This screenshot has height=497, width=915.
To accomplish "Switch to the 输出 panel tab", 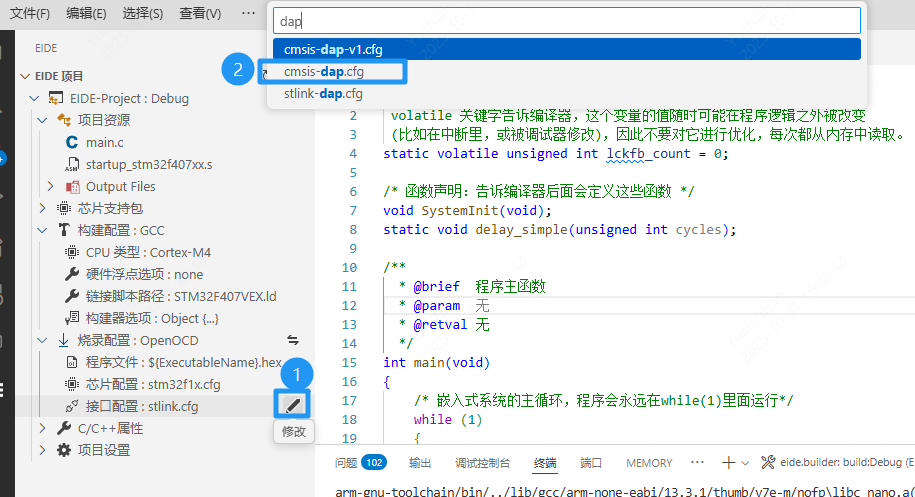I will coord(420,463).
